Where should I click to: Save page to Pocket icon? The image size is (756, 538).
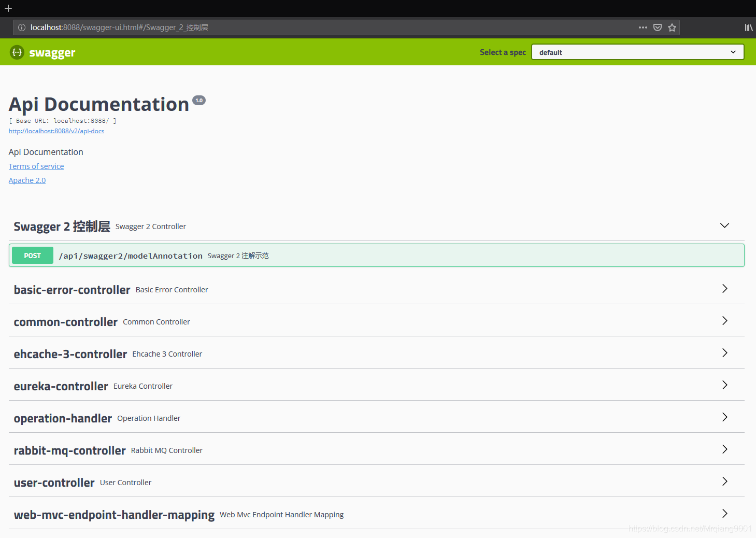coord(658,27)
